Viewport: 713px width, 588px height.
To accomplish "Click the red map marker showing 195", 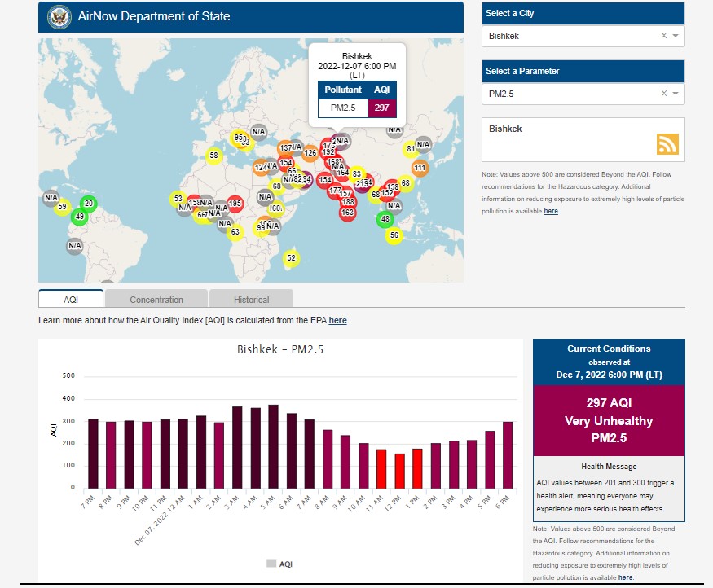I will tap(235, 204).
